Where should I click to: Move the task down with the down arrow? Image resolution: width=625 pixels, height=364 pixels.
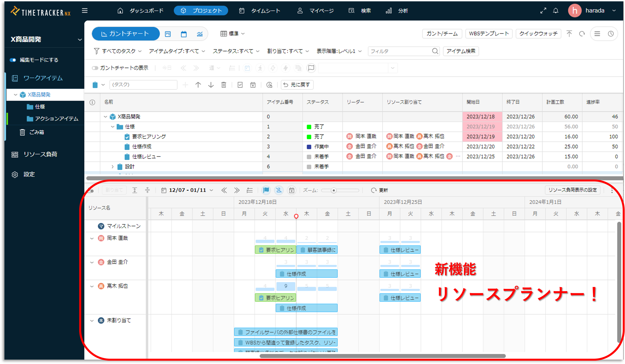click(x=211, y=85)
